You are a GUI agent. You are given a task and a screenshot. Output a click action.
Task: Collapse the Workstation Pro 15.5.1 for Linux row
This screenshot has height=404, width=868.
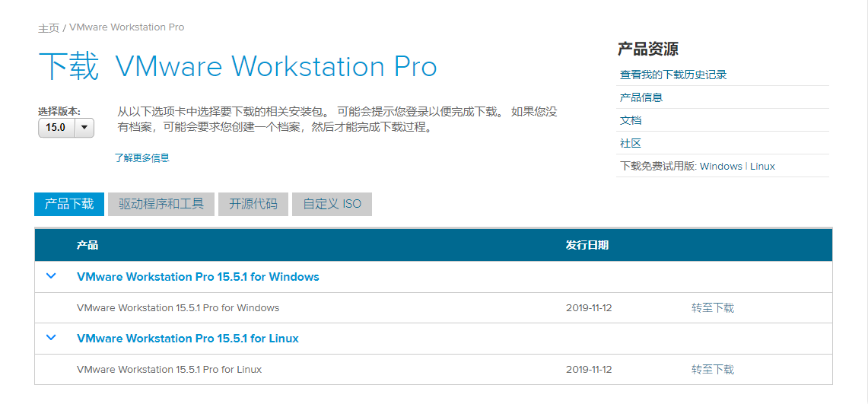coord(52,337)
